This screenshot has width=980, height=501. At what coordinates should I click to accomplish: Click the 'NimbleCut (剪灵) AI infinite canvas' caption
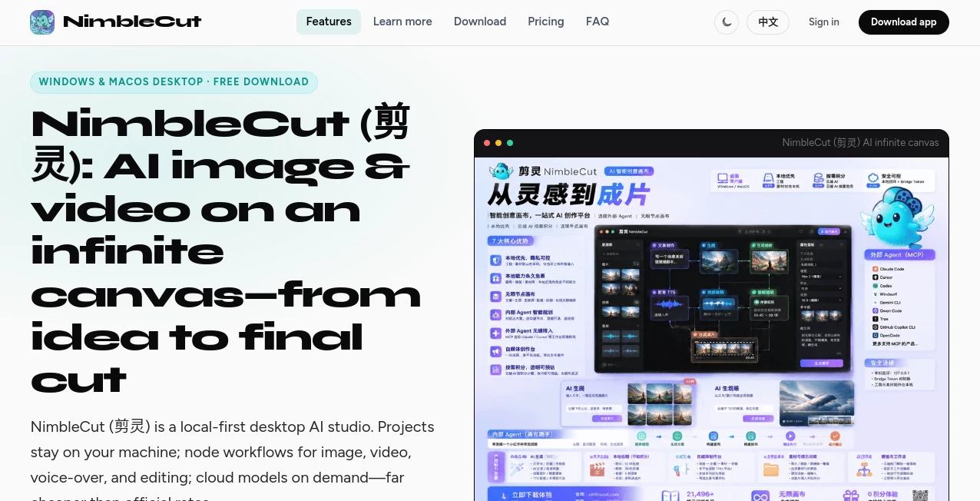click(860, 142)
